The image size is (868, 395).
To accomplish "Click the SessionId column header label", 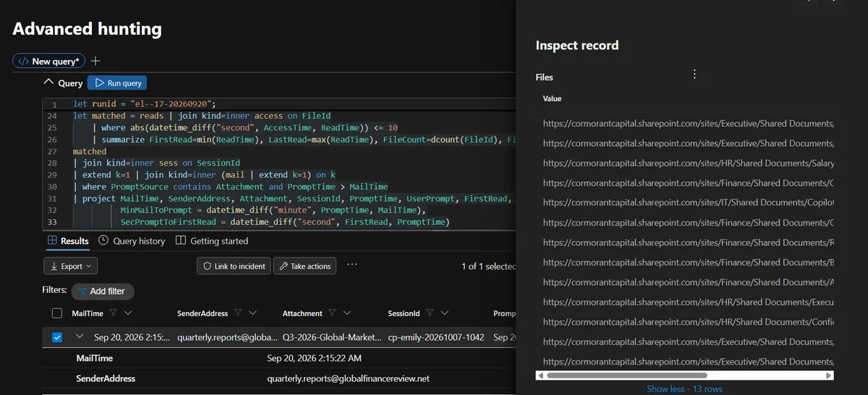I will pos(404,313).
